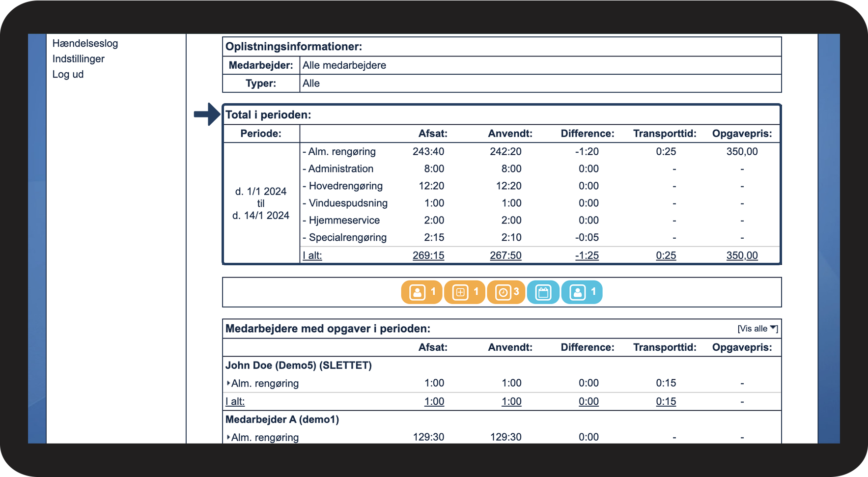Image resolution: width=868 pixels, height=477 pixels.
Task: Click the orange clock badge showing 3
Action: 506,292
